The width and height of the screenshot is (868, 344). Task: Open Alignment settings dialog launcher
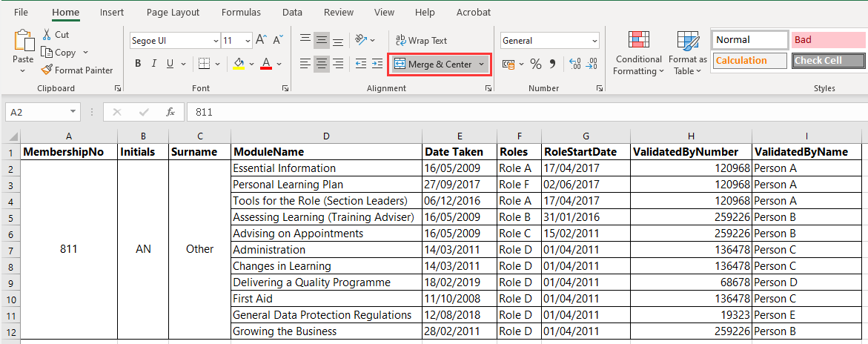488,89
